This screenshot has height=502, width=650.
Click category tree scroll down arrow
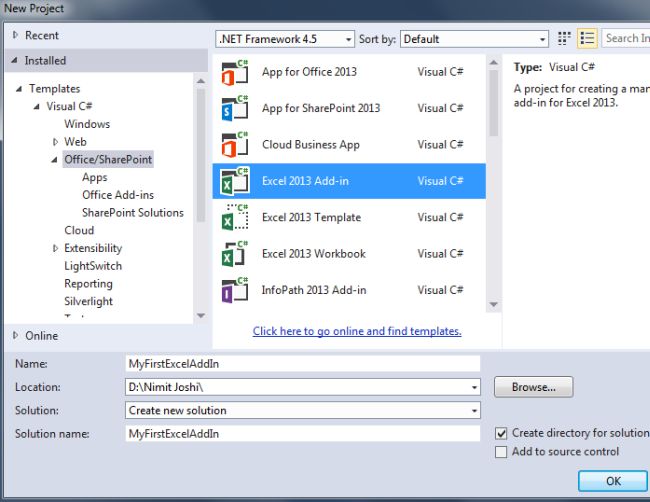[x=201, y=316]
